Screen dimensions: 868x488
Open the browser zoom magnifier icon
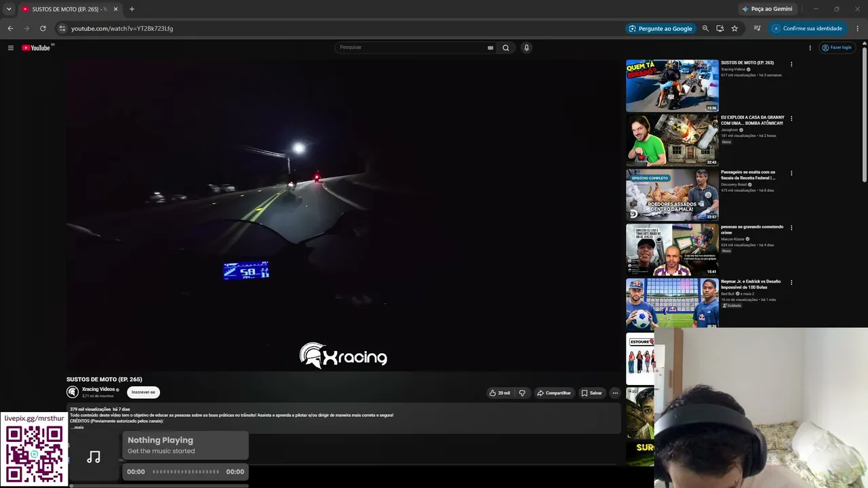[705, 28]
